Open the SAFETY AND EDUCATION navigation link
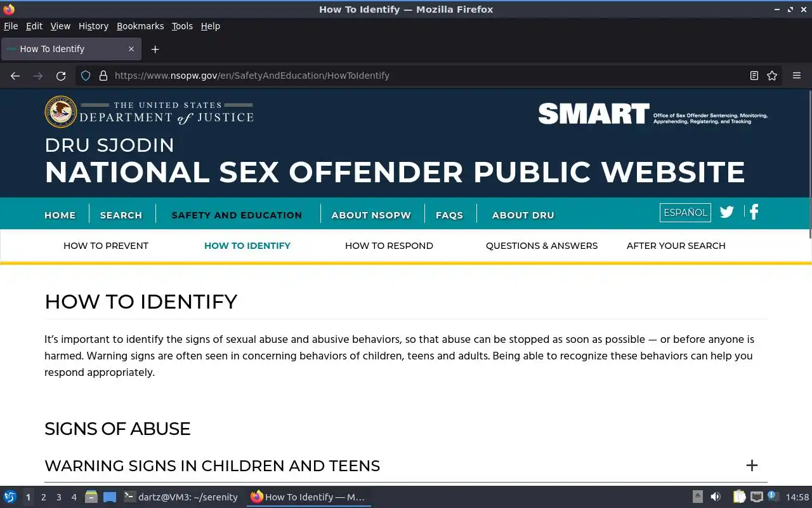 237,215
